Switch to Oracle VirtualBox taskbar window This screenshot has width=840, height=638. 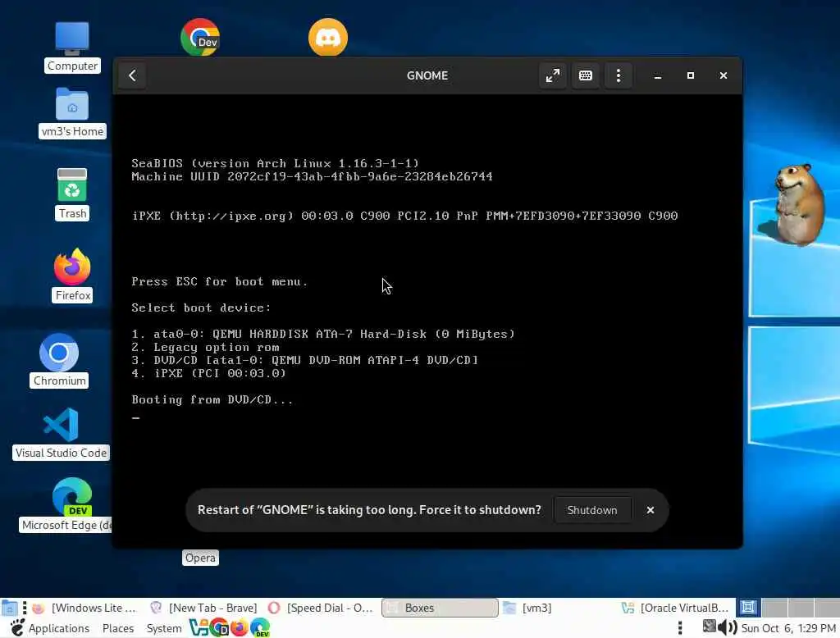point(675,608)
